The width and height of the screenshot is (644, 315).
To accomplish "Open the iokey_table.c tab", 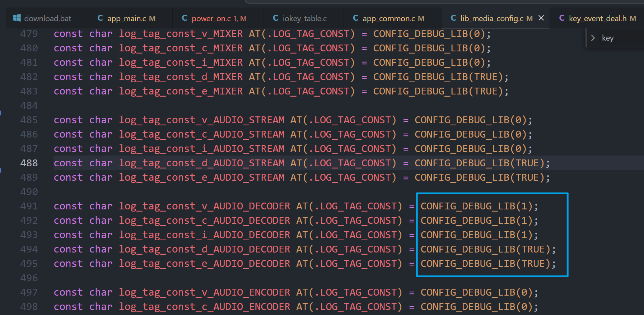I will click(x=303, y=18).
